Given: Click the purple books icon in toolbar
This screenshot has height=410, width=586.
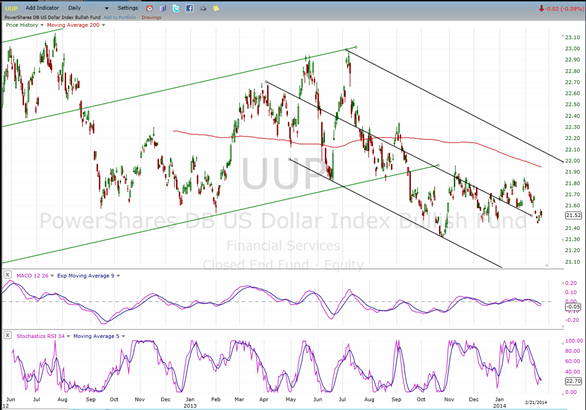Looking at the screenshot, I should pyautogui.click(x=163, y=8).
